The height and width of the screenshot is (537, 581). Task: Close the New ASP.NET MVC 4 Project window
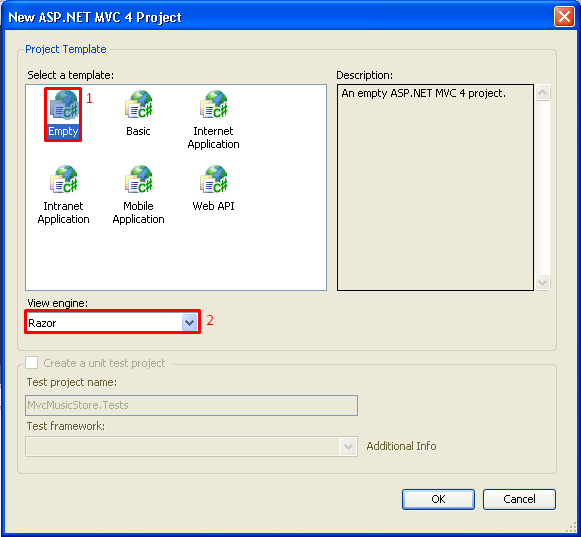point(564,17)
